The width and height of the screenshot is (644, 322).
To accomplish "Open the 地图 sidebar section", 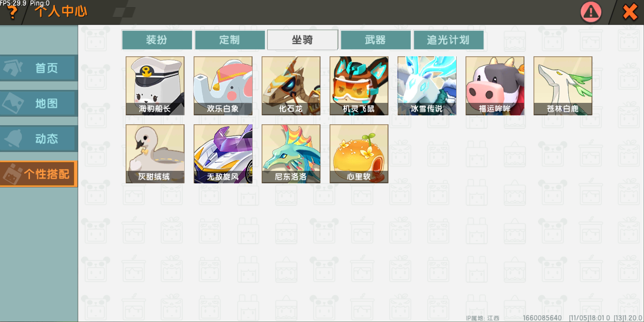I will coord(39,103).
